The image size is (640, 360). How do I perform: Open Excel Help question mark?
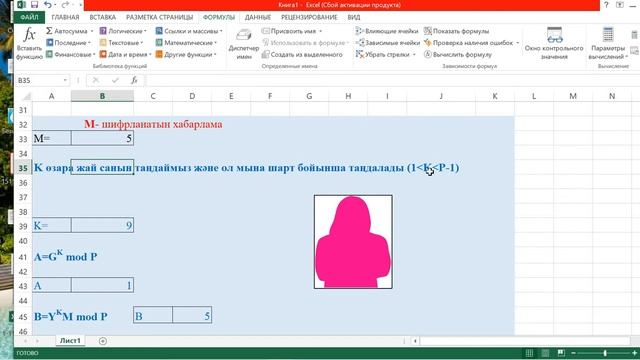606,5
